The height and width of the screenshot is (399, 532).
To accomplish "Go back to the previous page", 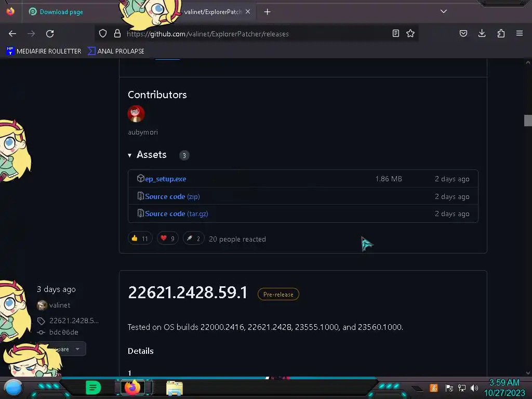I will 12,34.
